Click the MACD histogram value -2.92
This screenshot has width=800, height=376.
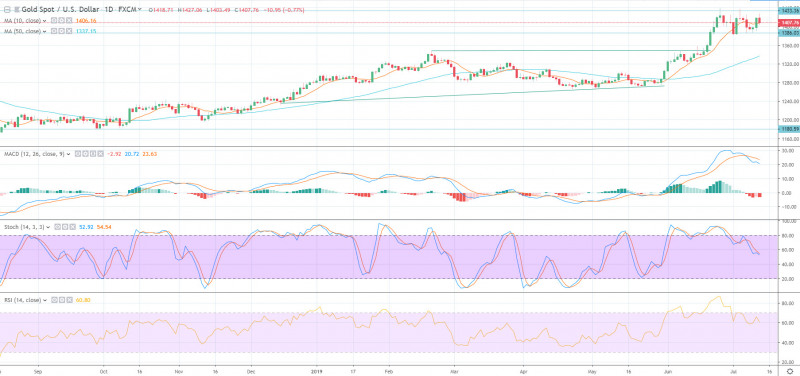click(x=114, y=154)
